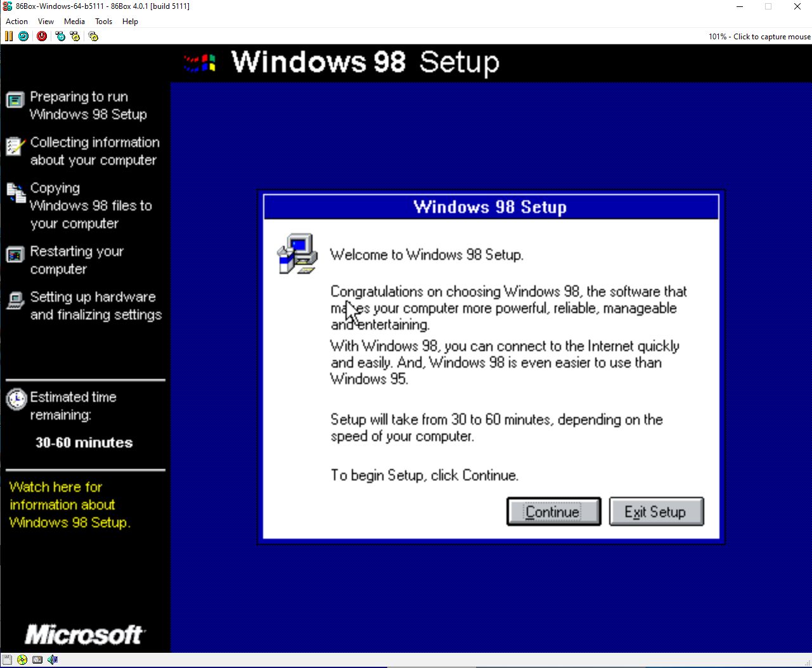Click the Preparing to run step icon
Screen dimensions: 812x668
pyautogui.click(x=15, y=100)
